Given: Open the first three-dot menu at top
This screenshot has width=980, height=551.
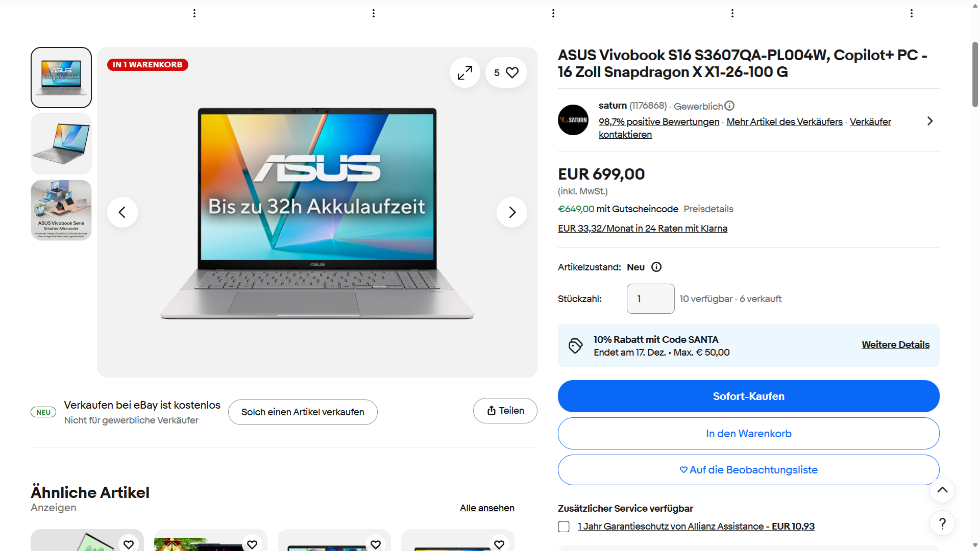Looking at the screenshot, I should [x=194, y=13].
